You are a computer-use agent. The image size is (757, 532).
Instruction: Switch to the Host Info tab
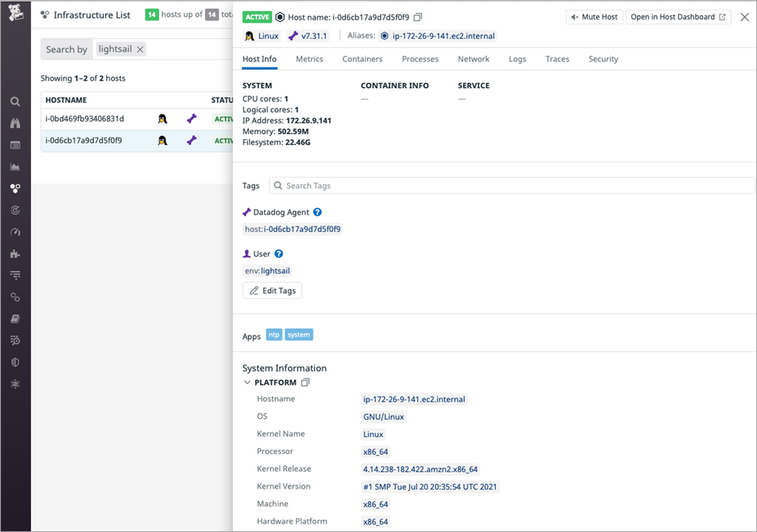(259, 59)
